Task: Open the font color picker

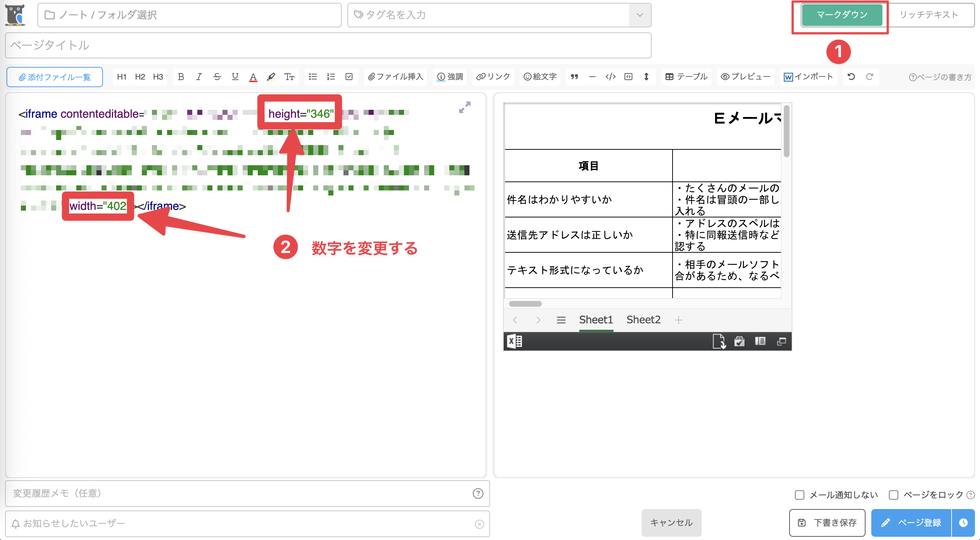Action: tap(253, 76)
